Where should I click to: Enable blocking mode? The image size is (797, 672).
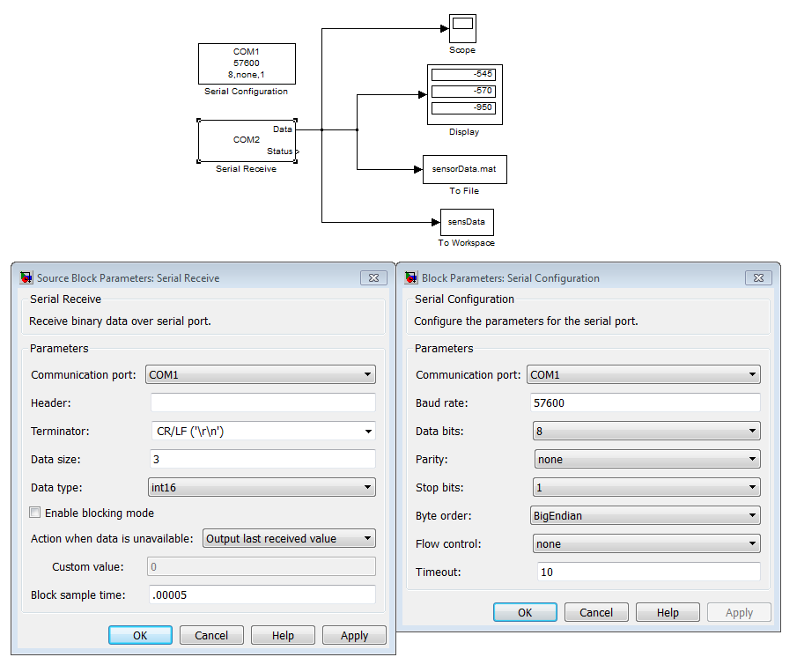pos(34,512)
